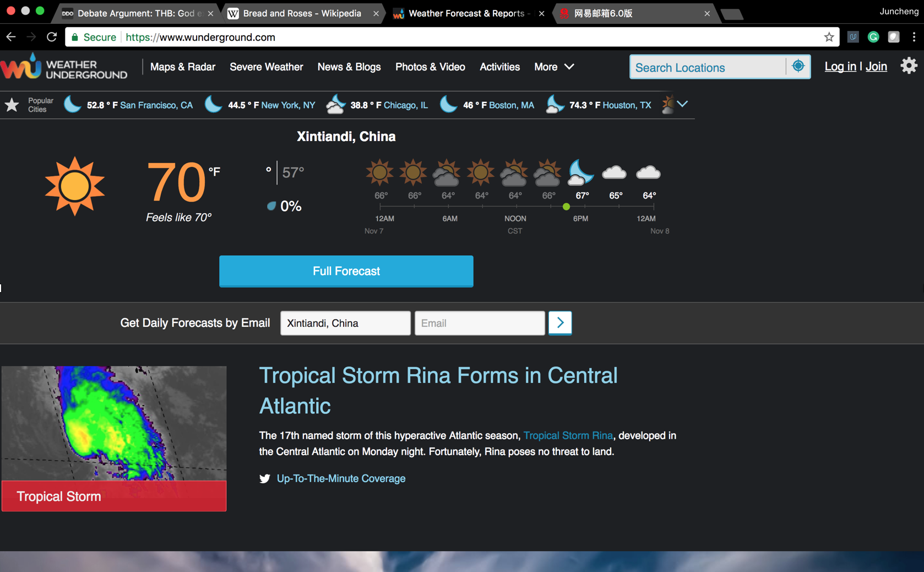Open the Houston, TX link
The width and height of the screenshot is (924, 572).
(x=627, y=105)
